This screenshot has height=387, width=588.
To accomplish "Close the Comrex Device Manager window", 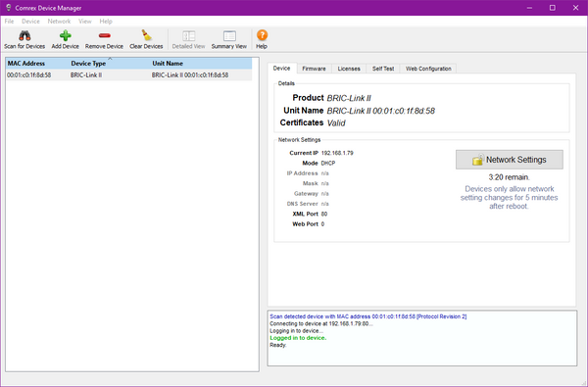I will tap(575, 8).
